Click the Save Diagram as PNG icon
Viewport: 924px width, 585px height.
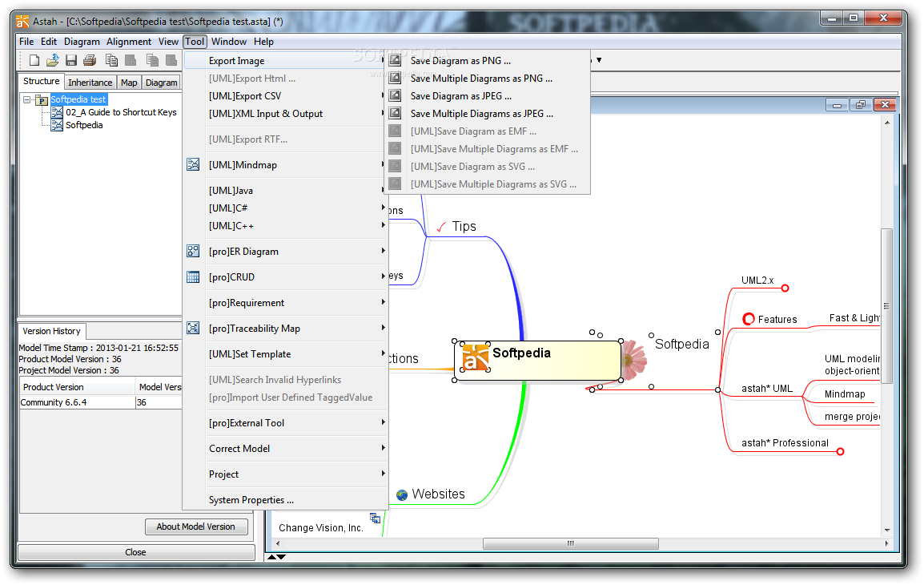pyautogui.click(x=395, y=60)
